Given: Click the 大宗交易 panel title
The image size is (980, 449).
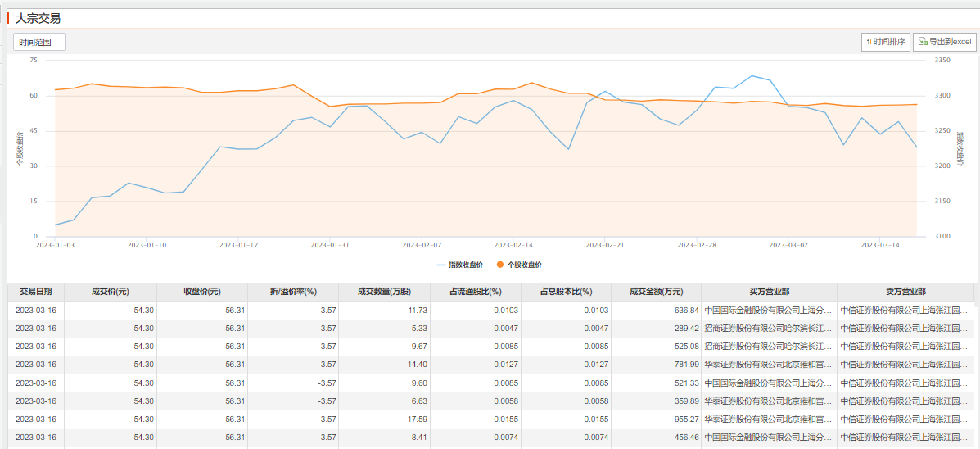Looking at the screenshot, I should (38, 18).
